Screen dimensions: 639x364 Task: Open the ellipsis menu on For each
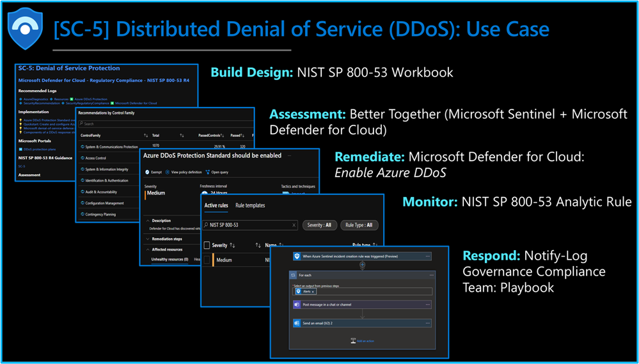tap(432, 275)
